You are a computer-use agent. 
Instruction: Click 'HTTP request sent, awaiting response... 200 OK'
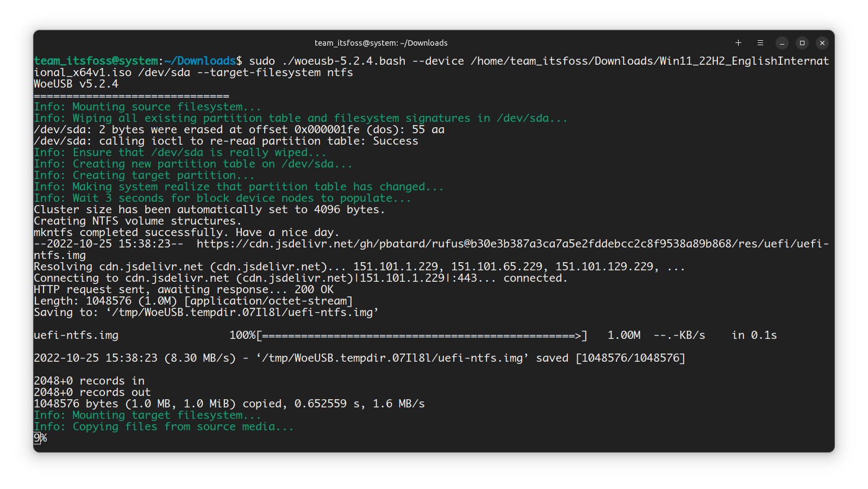coord(184,289)
